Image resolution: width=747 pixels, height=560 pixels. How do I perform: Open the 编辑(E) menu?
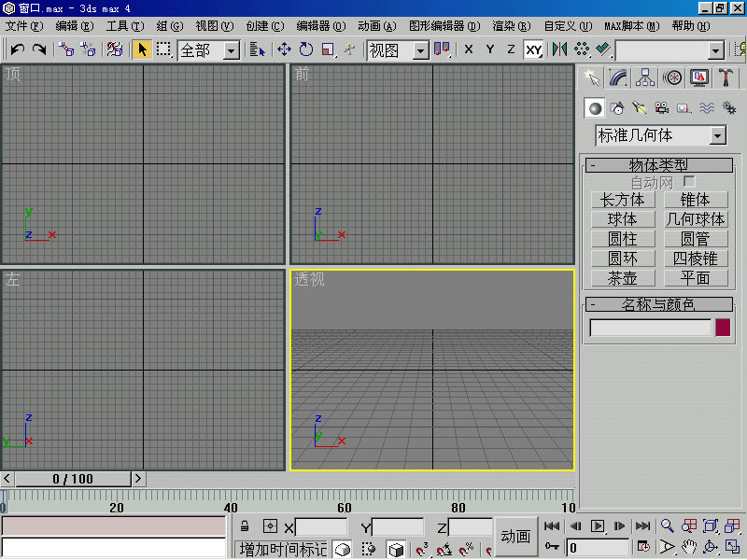[74, 26]
